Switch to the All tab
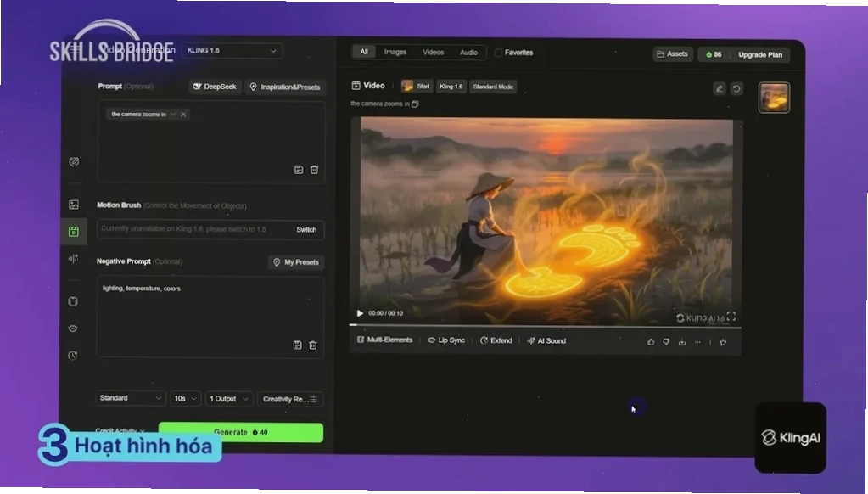868x494 pixels. [364, 52]
